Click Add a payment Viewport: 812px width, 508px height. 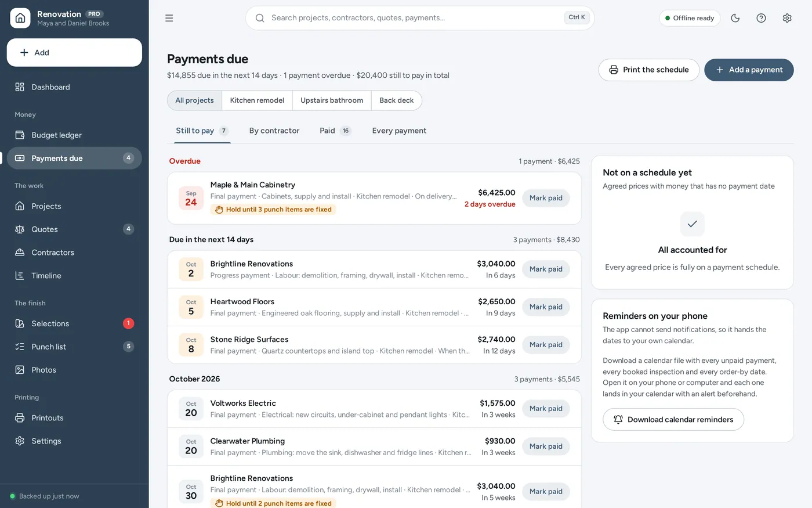click(x=749, y=70)
